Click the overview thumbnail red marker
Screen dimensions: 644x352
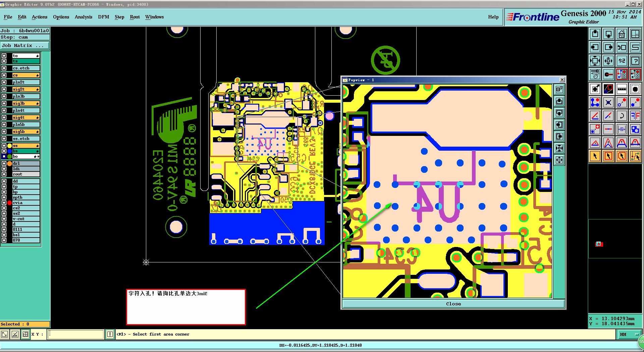click(599, 244)
